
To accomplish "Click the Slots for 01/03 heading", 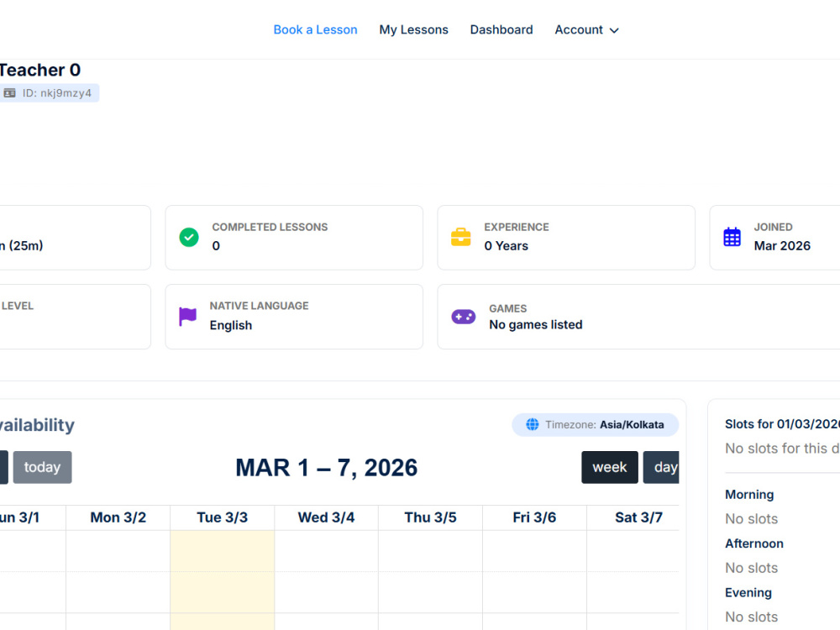I will pyautogui.click(x=782, y=424).
